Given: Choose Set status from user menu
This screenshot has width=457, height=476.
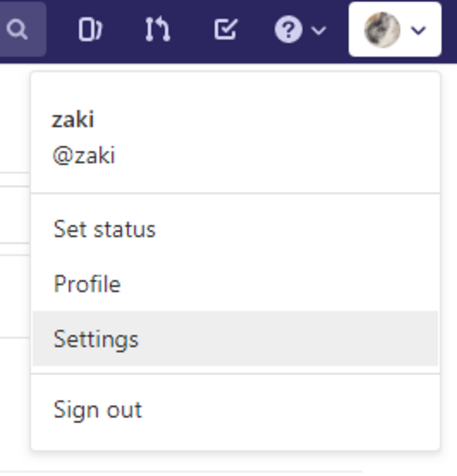Looking at the screenshot, I should tap(104, 230).
